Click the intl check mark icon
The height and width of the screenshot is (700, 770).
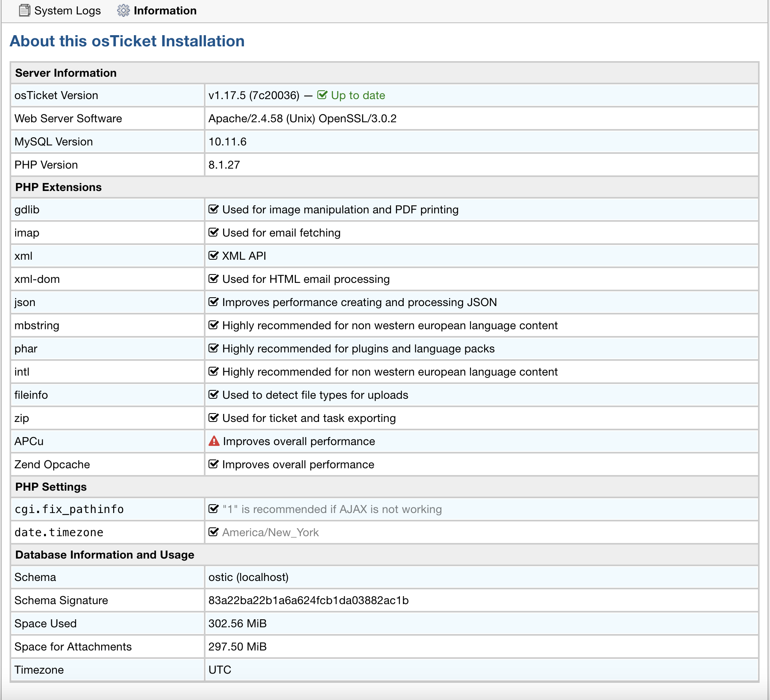point(213,372)
